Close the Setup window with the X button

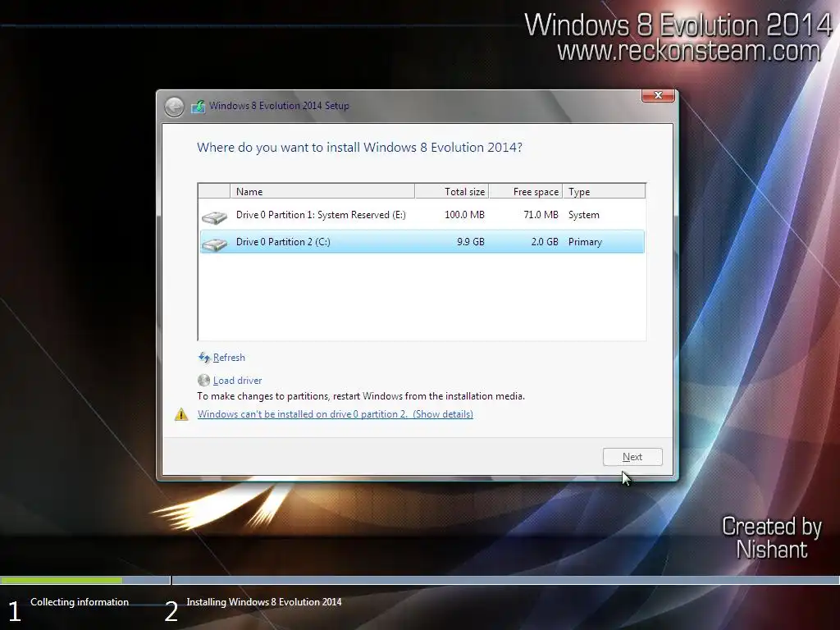coord(658,95)
